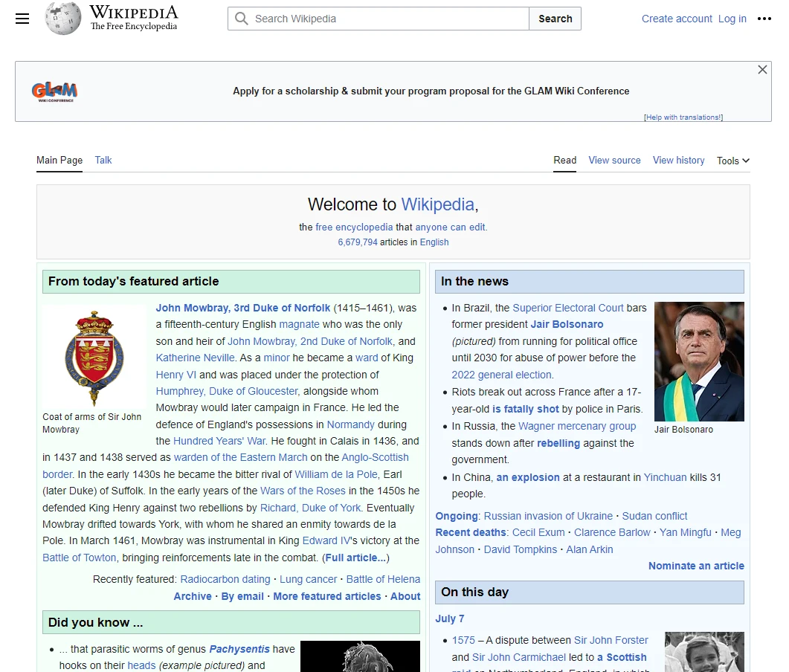Click Battle of Helena link
789x672 pixels.
(x=383, y=579)
